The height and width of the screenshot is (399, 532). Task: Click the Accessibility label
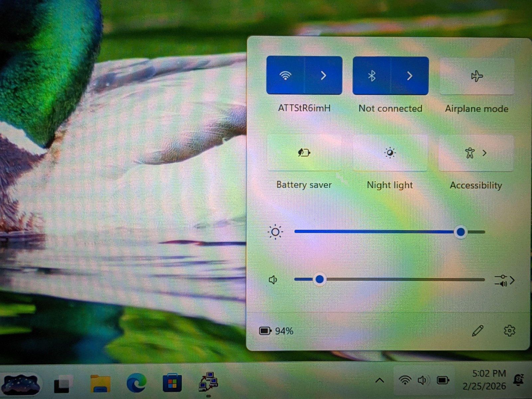point(476,185)
